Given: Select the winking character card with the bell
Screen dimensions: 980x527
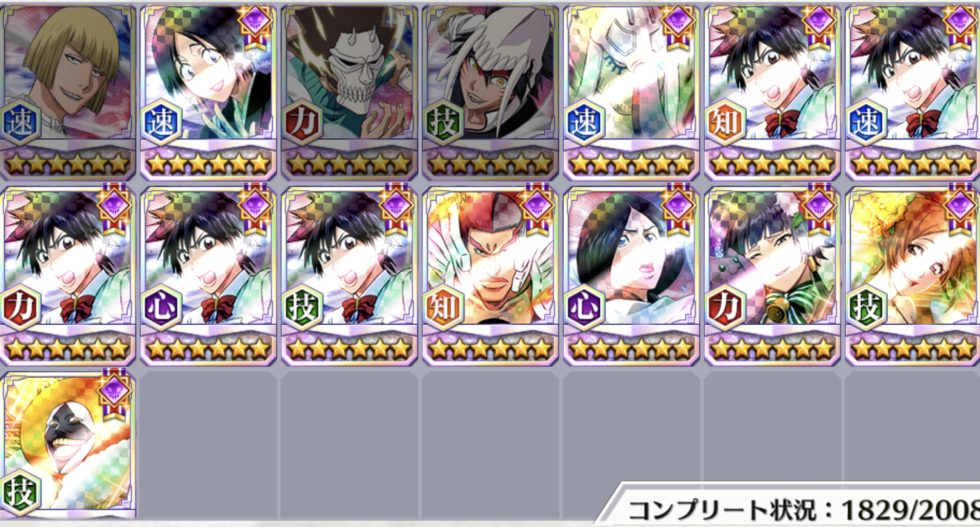Looking at the screenshot, I should (x=772, y=276).
